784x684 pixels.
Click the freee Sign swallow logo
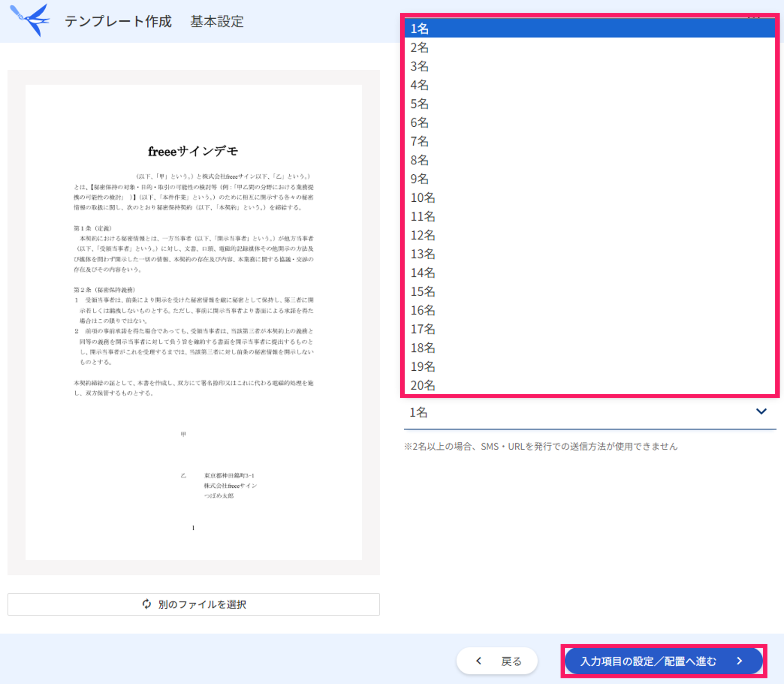coord(29,20)
